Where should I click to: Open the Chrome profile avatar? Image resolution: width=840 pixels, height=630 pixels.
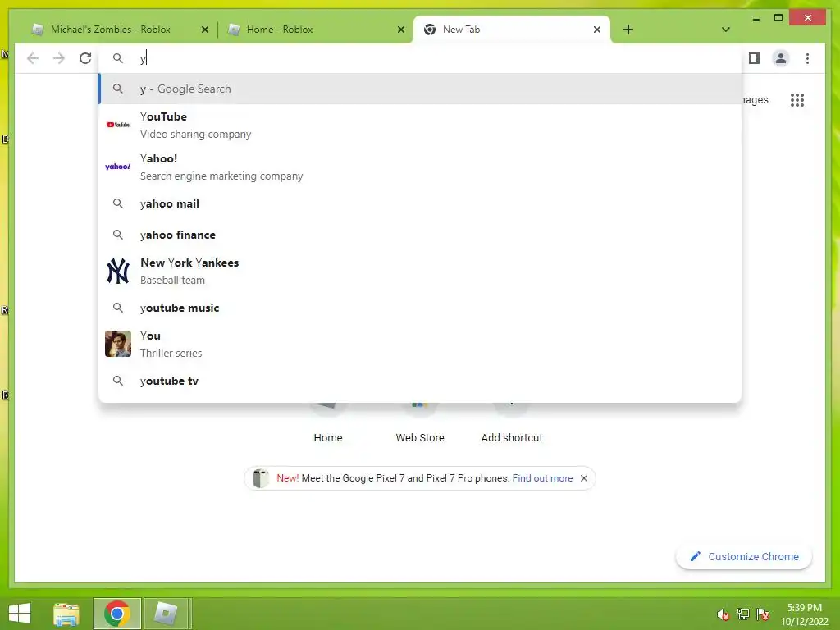click(x=781, y=58)
